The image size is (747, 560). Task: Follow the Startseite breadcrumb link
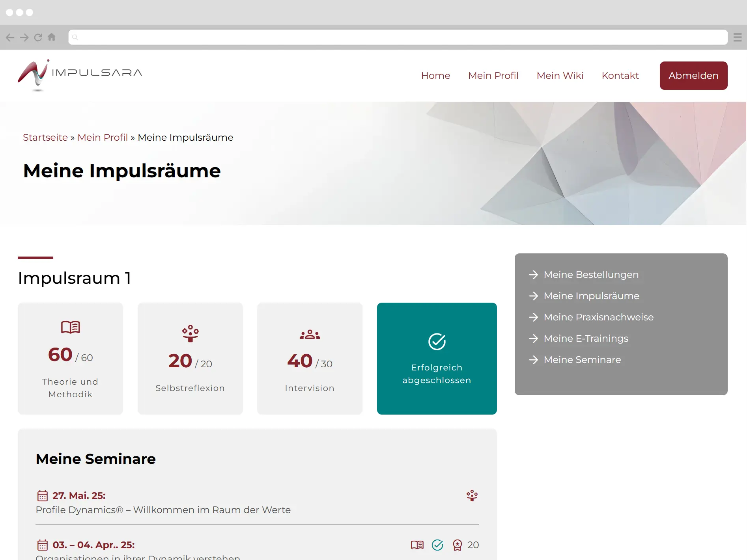(x=45, y=138)
